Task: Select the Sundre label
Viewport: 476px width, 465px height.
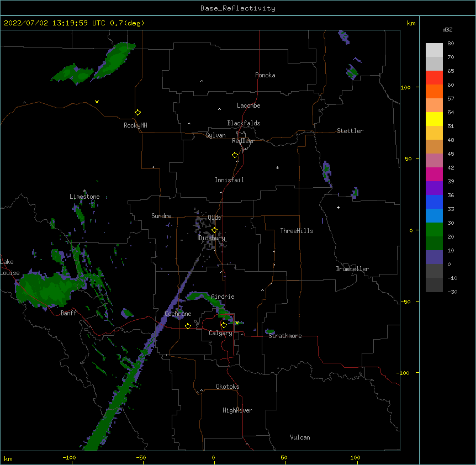Action: pyautogui.click(x=161, y=216)
